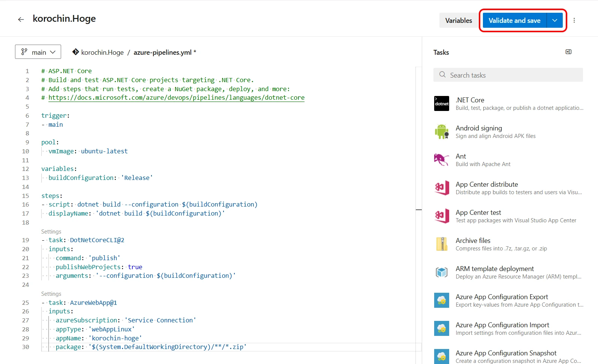
Task: Collapse the Tasks panel using its toggle icon
Action: point(568,52)
